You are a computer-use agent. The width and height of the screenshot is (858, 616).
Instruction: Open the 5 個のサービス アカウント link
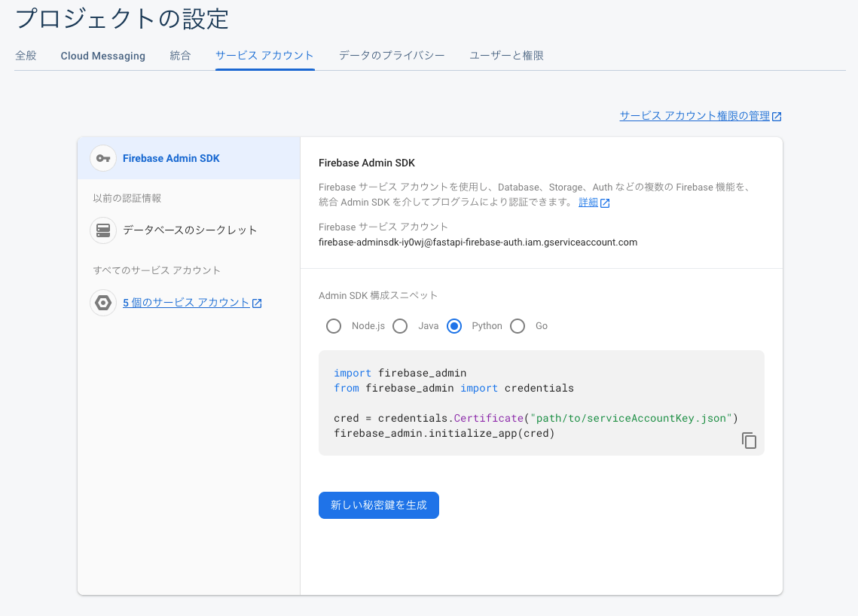[186, 303]
